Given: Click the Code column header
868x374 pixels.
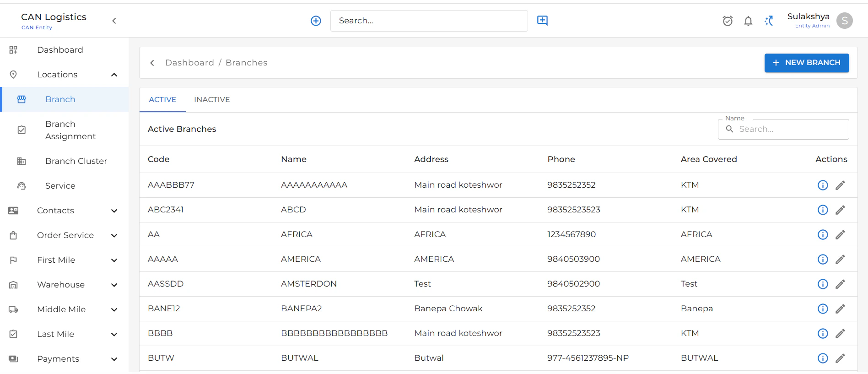Looking at the screenshot, I should pyautogui.click(x=159, y=159).
